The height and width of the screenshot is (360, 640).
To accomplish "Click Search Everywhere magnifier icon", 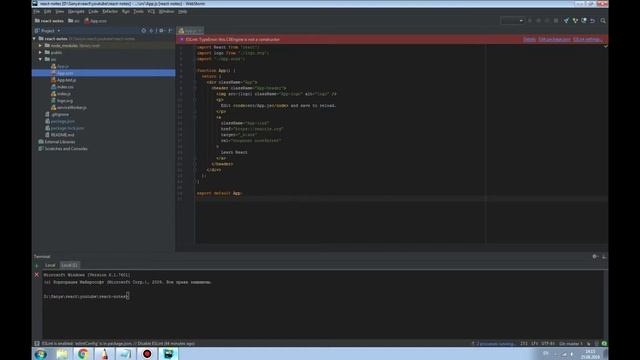I will [x=603, y=20].
